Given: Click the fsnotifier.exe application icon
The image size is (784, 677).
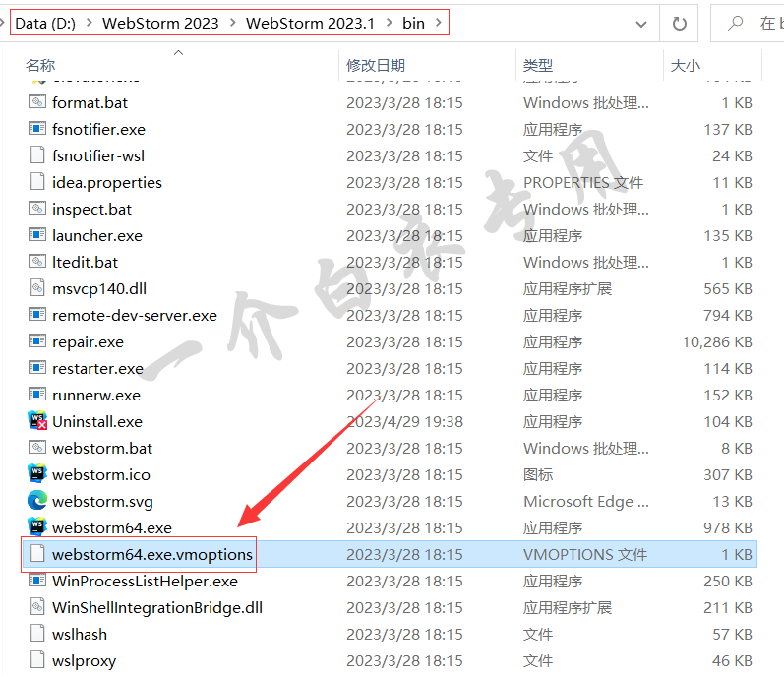Looking at the screenshot, I should tap(37, 129).
